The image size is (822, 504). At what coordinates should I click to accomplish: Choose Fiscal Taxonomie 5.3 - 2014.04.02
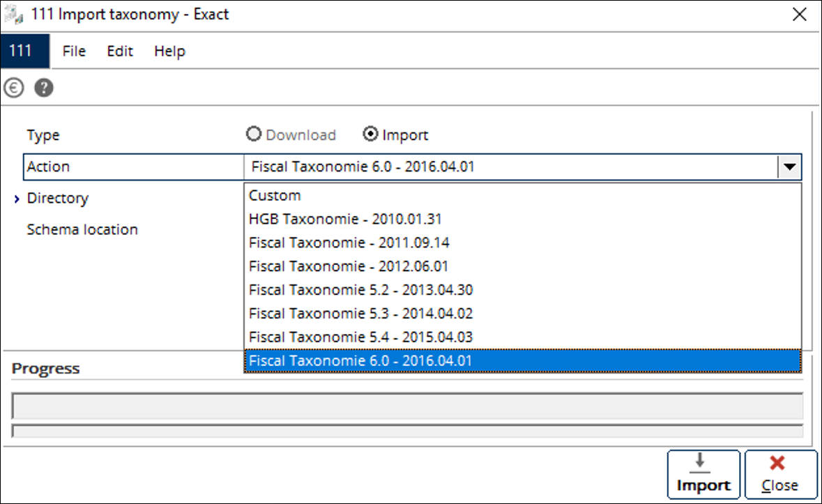(x=523, y=313)
